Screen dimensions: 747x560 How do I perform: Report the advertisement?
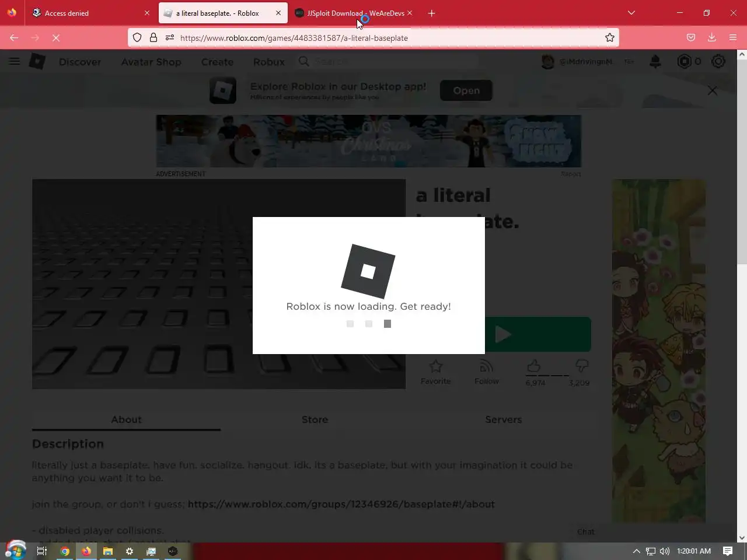[571, 174]
